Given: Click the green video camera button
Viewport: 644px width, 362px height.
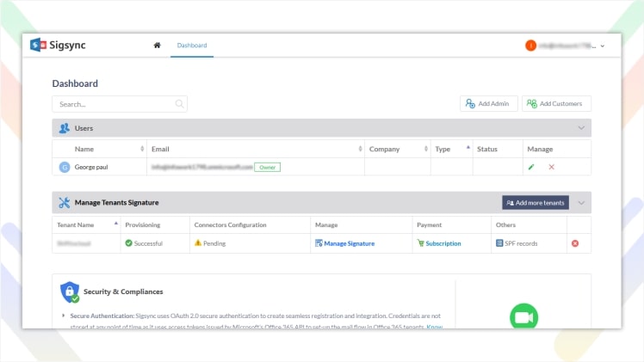Looking at the screenshot, I should [524, 317].
